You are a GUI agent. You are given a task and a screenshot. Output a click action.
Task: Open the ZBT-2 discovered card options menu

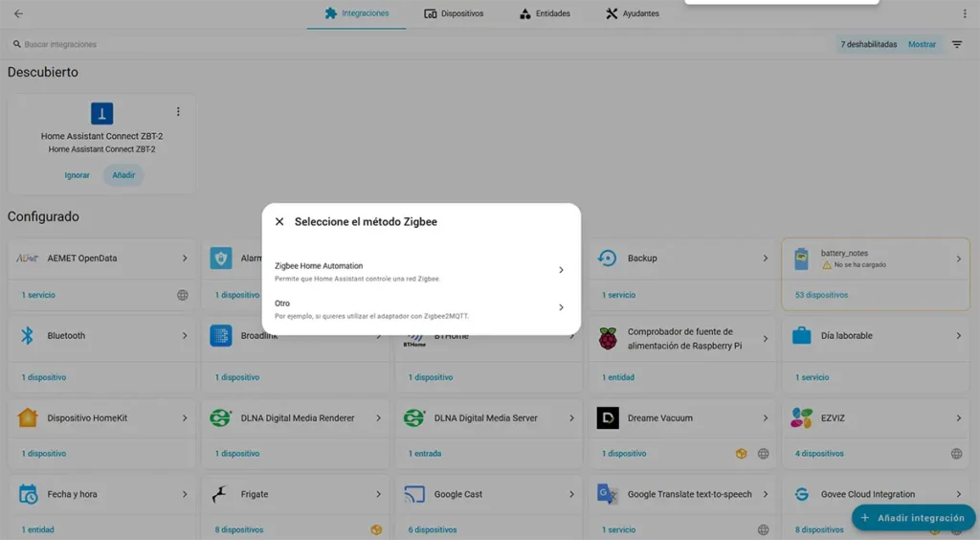178,111
